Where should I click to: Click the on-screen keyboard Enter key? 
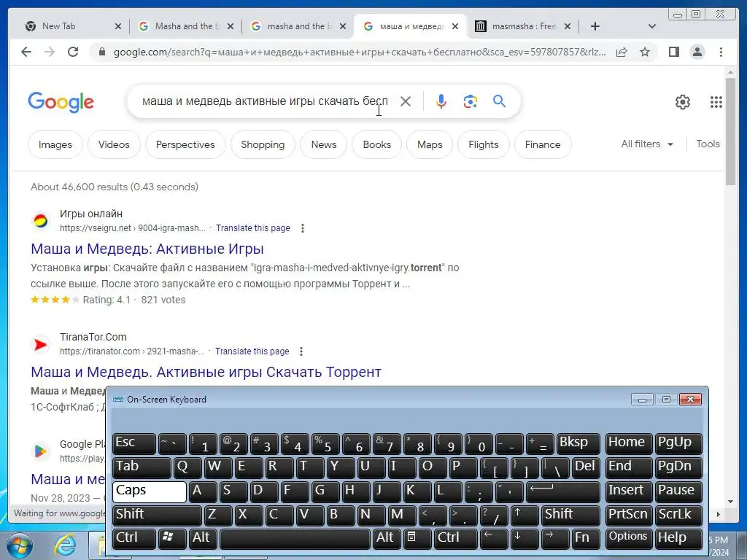[x=562, y=491]
